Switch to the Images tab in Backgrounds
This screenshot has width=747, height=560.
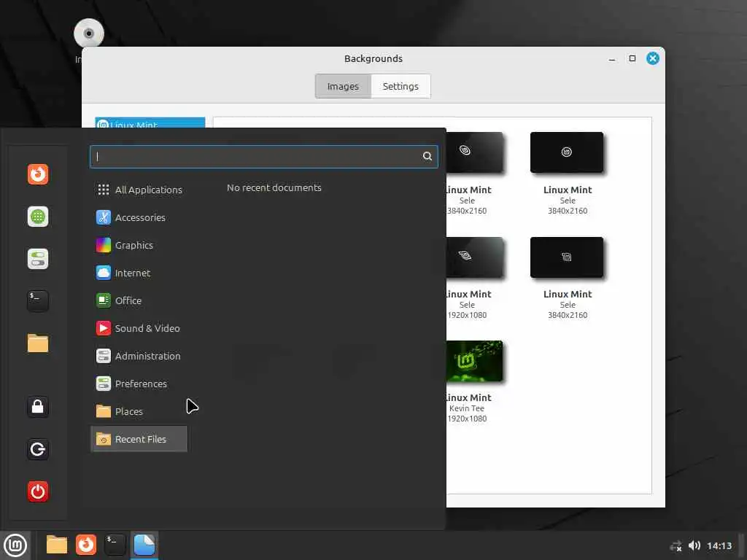pyautogui.click(x=343, y=86)
